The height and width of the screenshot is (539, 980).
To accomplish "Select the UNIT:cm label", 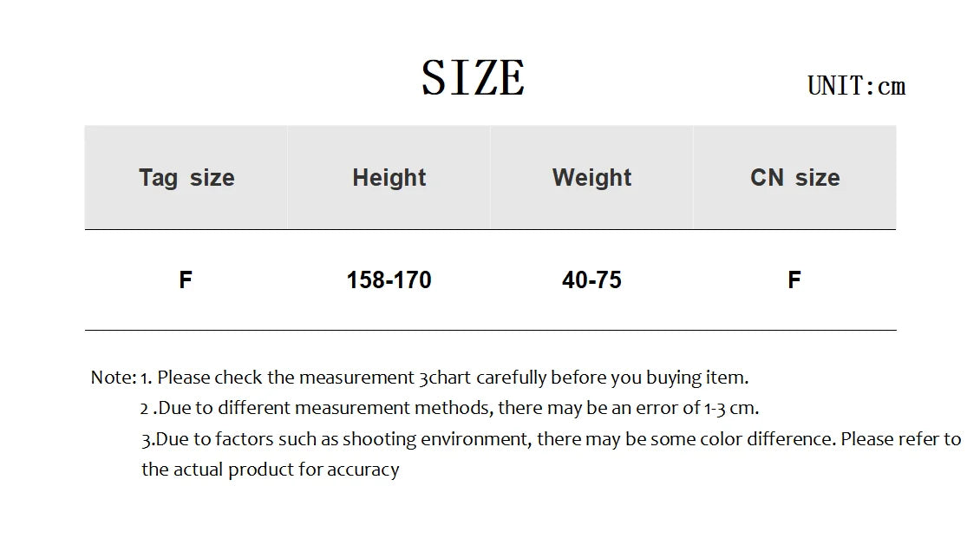I will pyautogui.click(x=856, y=86).
